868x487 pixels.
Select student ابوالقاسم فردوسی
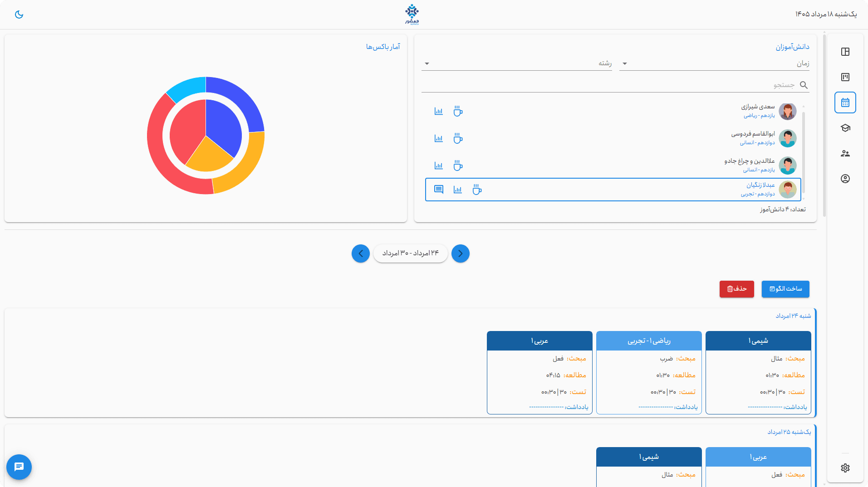613,138
